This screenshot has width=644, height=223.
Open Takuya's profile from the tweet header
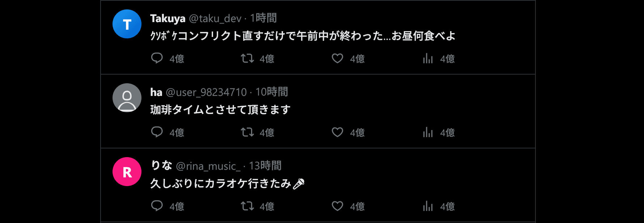tap(167, 17)
